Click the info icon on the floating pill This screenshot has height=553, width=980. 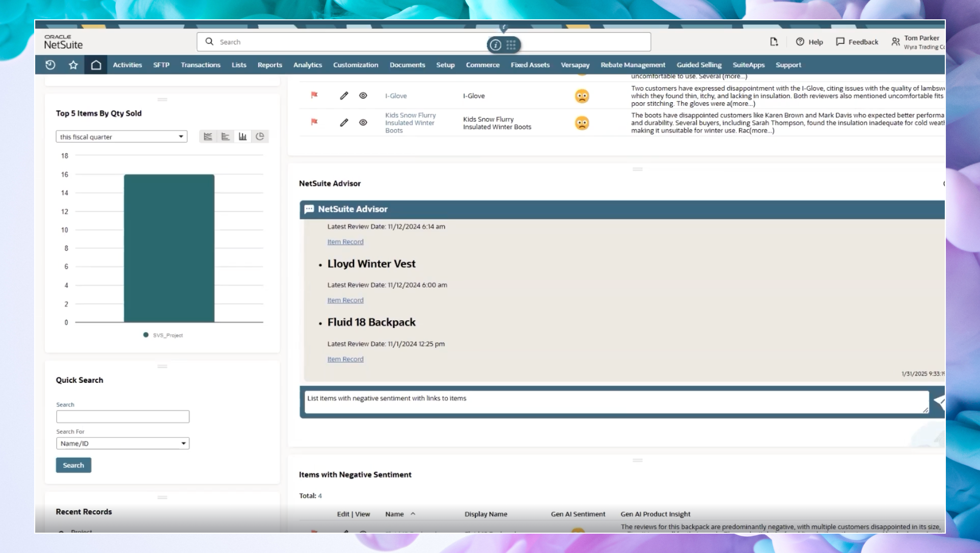point(495,45)
